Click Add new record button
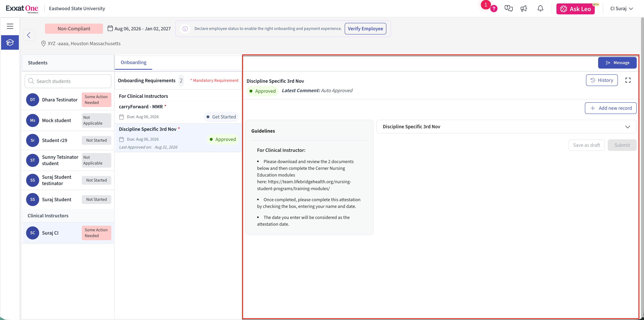This screenshot has width=644, height=320. coord(610,108)
